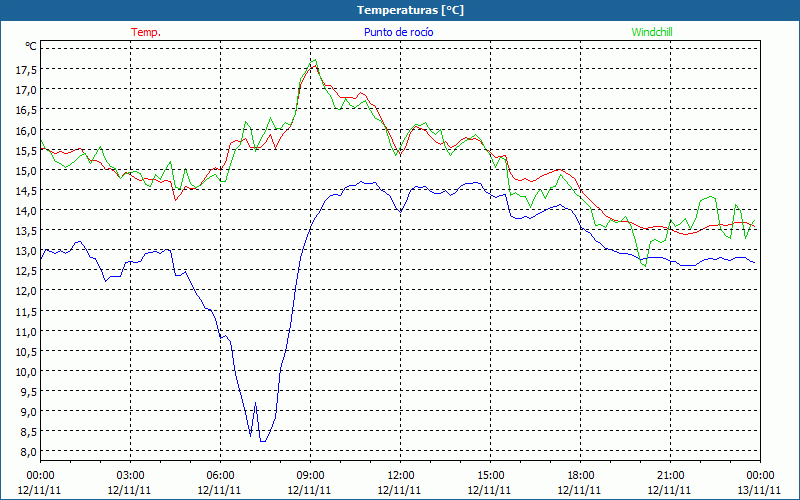Click the 06:00 time axis label

click(220, 476)
